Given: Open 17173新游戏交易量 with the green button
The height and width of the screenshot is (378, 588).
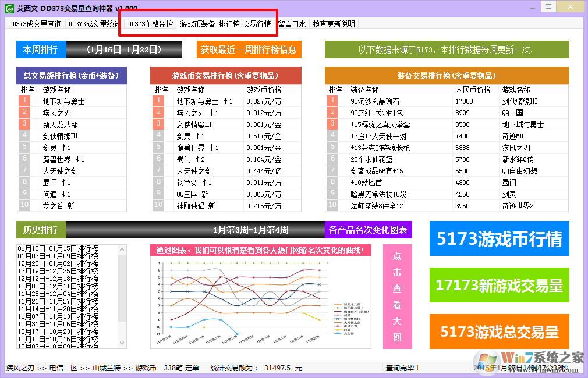Looking at the screenshot, I should [x=499, y=286].
